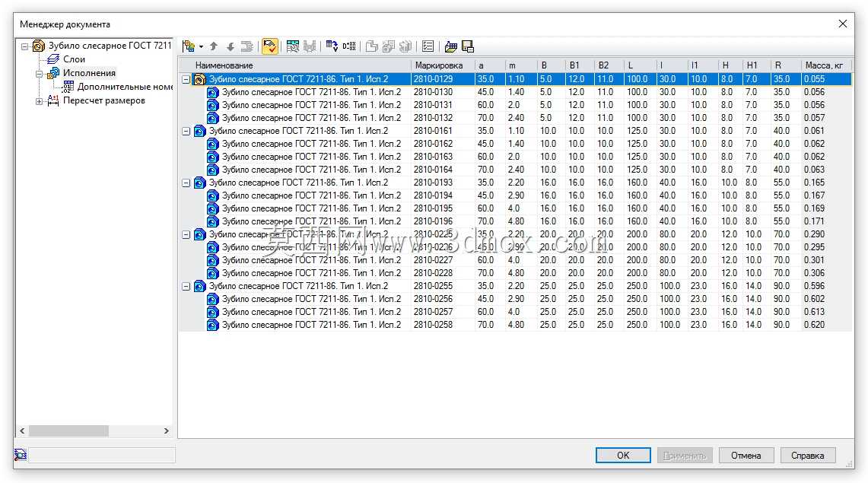
Task: Click the blue icon of row 2810-0130
Action: tap(212, 92)
